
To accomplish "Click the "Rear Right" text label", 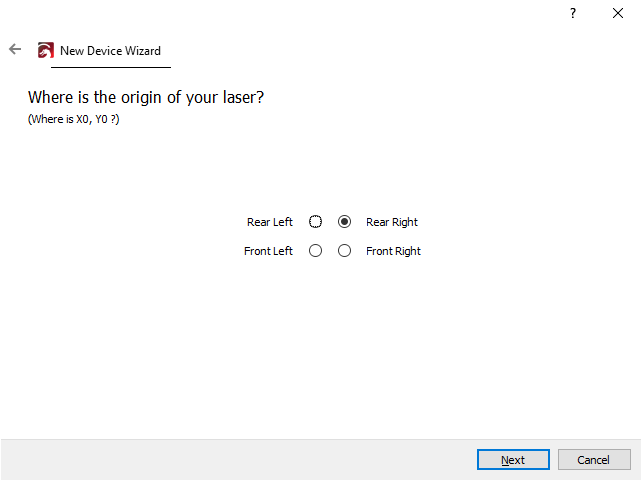I will (392, 222).
